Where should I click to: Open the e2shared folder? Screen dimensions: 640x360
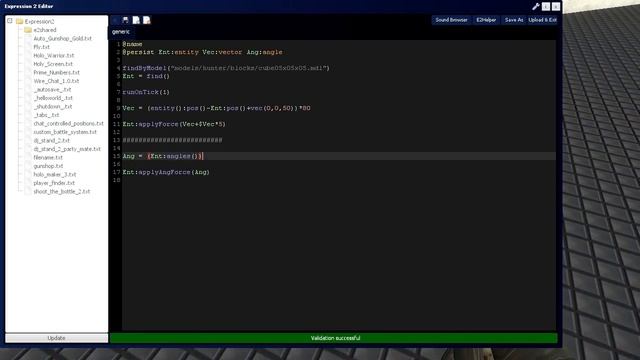[45, 30]
